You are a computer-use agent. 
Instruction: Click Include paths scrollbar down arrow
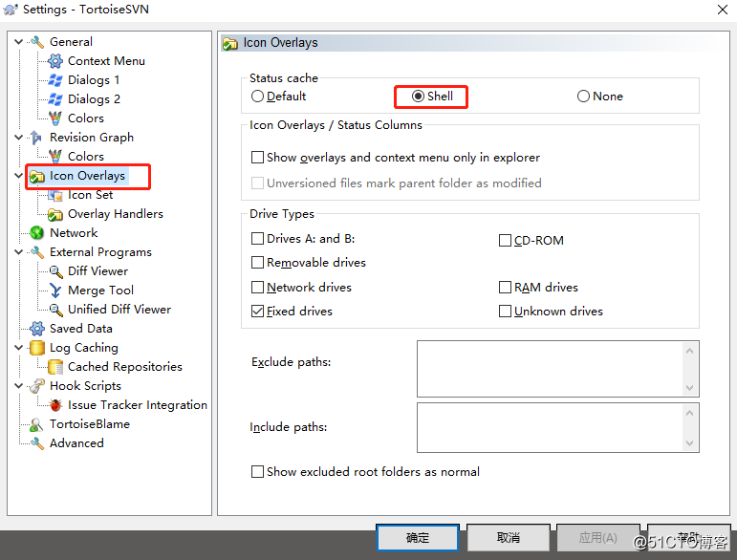click(x=689, y=443)
